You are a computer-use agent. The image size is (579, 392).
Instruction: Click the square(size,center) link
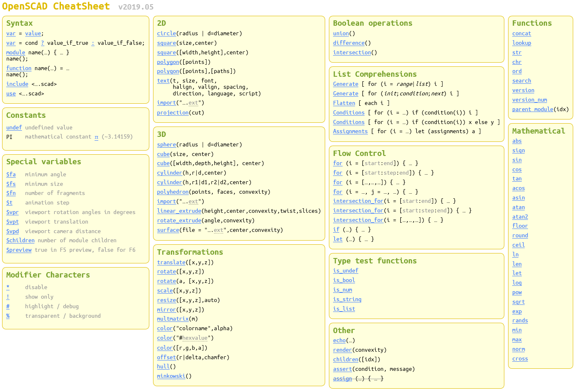tap(166, 43)
